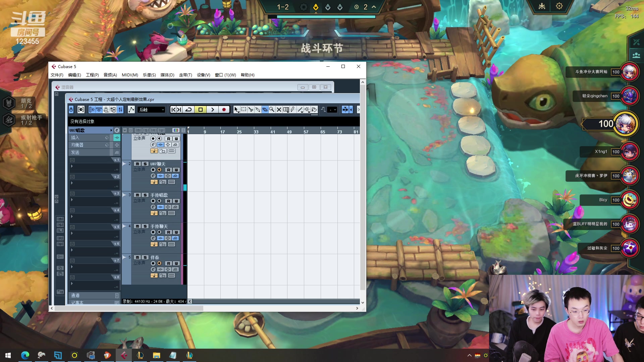
Task: Select the Line tool
Action: coord(300,110)
